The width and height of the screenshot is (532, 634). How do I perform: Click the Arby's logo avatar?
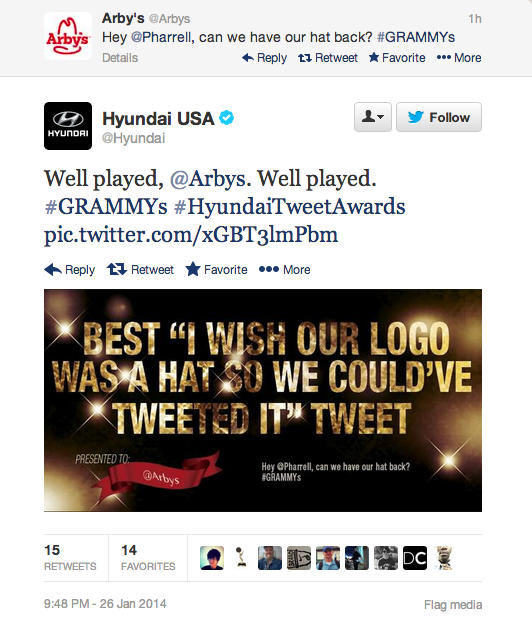(x=68, y=36)
